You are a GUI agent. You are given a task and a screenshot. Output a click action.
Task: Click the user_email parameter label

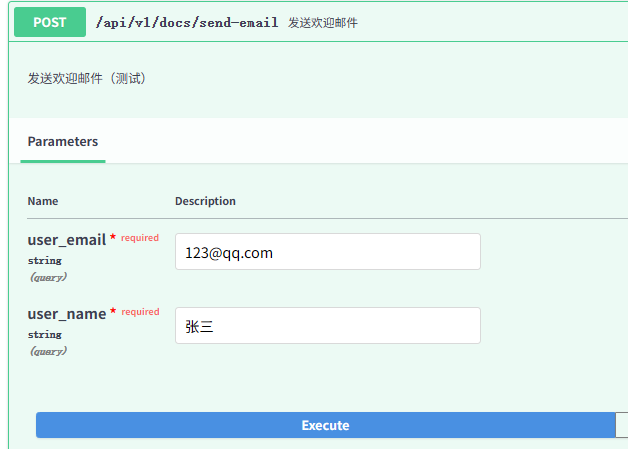point(66,240)
